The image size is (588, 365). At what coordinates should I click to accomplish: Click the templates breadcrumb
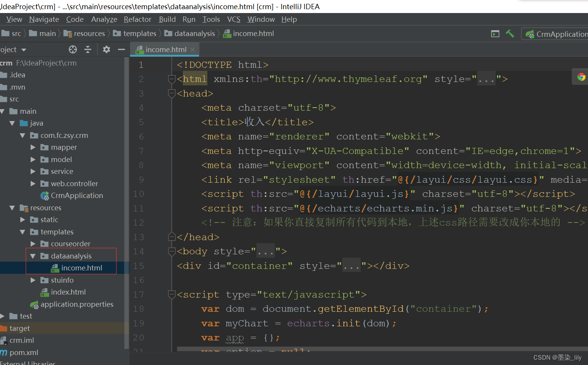(x=135, y=34)
